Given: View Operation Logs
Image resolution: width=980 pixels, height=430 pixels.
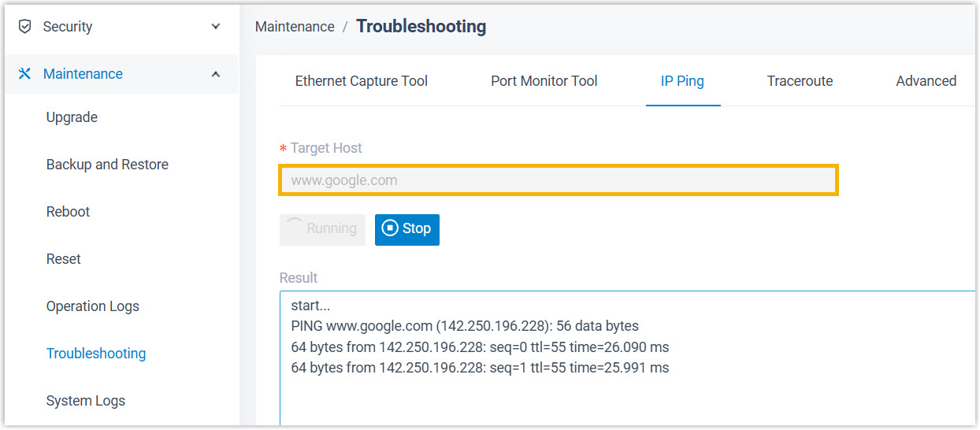Looking at the screenshot, I should tap(92, 306).
